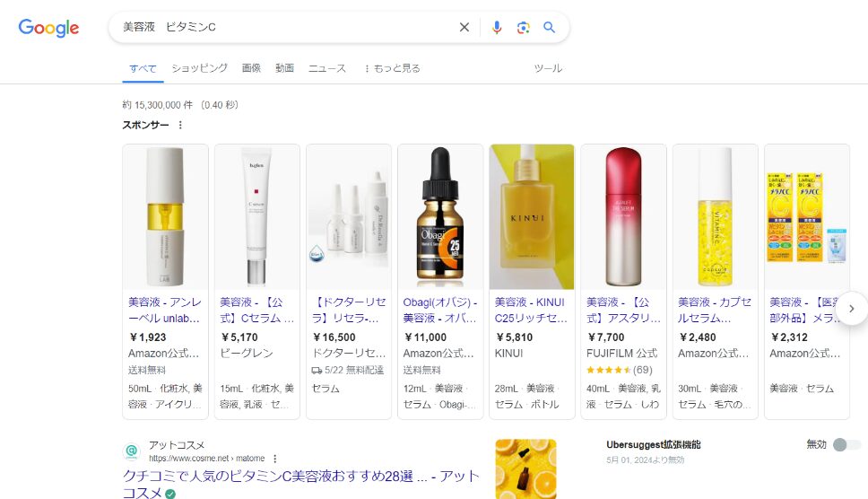Image resolution: width=868 pixels, height=499 pixels.
Task: Open the ドクターリセラ product link
Action: click(349, 311)
